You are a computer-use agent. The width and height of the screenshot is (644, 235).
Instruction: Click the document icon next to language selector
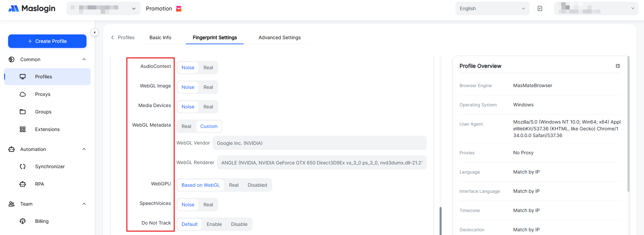tap(540, 8)
